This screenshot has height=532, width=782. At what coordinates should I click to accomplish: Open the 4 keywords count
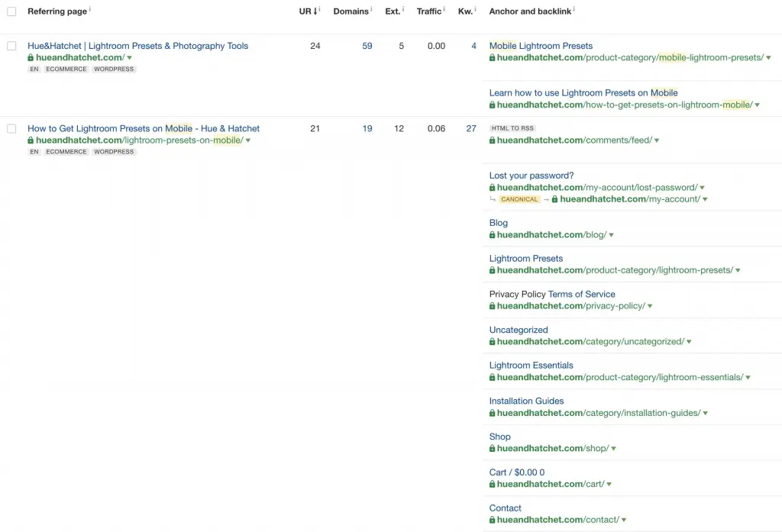(473, 46)
